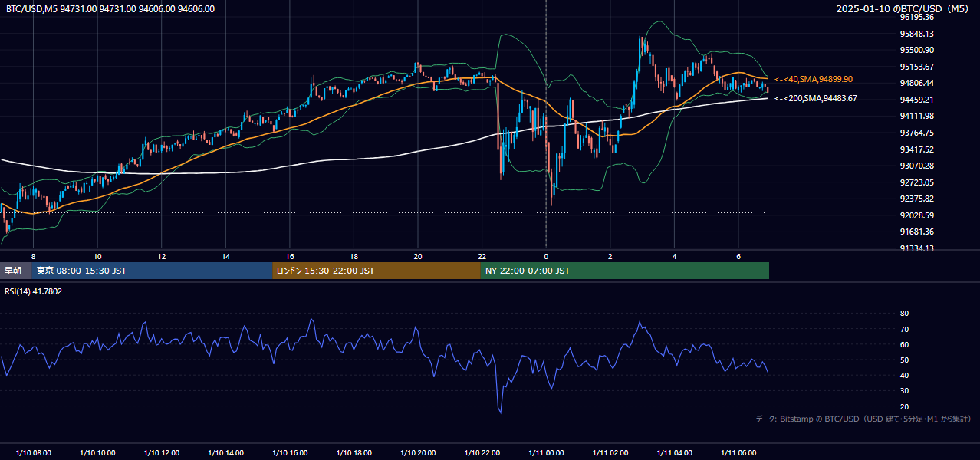
Task: Click the 1/11 06:00 date-time label
Action: [x=738, y=452]
